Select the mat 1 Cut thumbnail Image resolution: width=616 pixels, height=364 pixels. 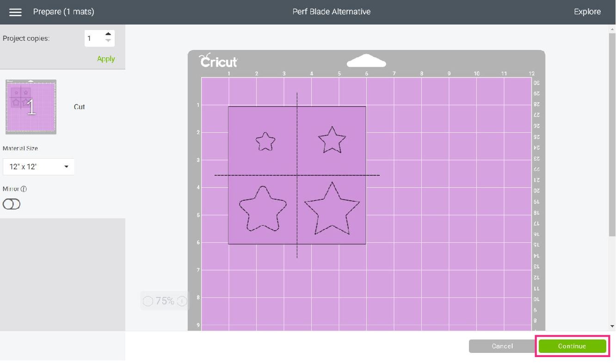click(31, 107)
